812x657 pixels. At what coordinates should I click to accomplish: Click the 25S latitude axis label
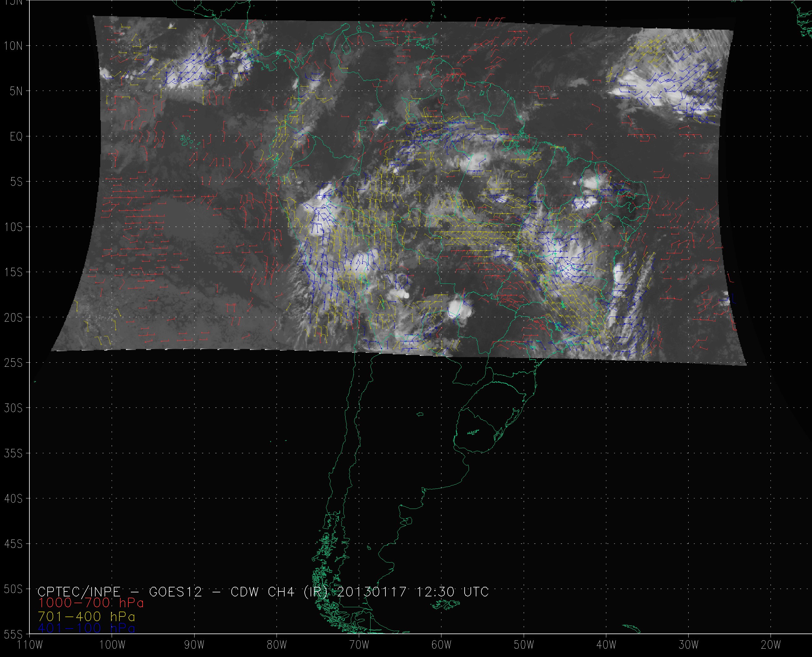click(13, 363)
